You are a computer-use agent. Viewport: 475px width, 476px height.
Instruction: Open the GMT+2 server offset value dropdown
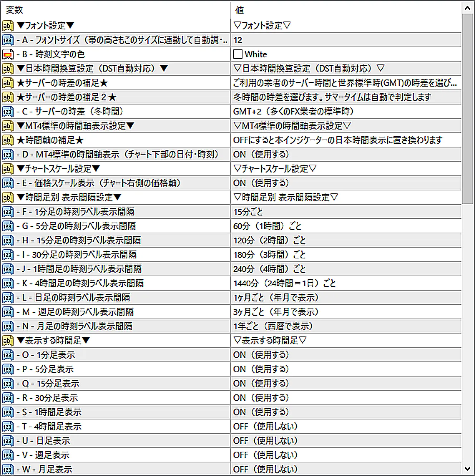click(346, 112)
